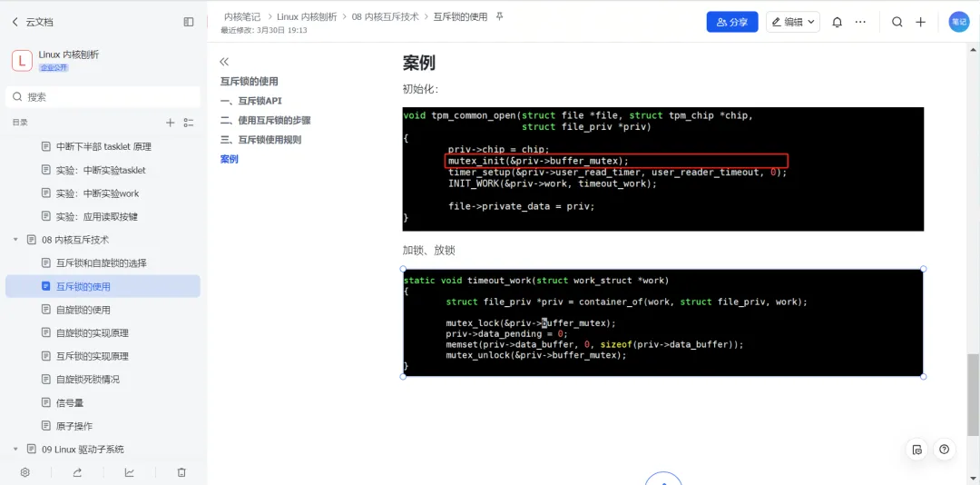This screenshot has height=485, width=980.
Task: Click last modified time 3月30日 19:13
Action: point(264,29)
